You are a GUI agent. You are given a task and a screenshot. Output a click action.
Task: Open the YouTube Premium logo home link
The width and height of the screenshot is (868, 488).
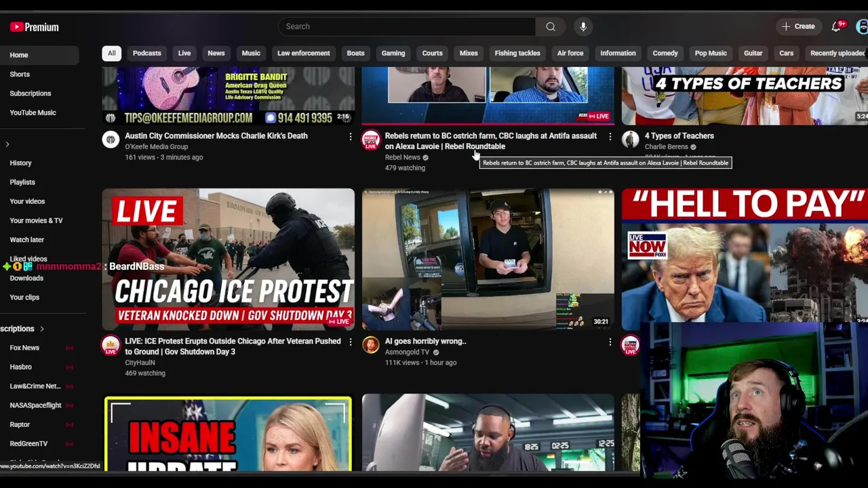click(x=35, y=27)
